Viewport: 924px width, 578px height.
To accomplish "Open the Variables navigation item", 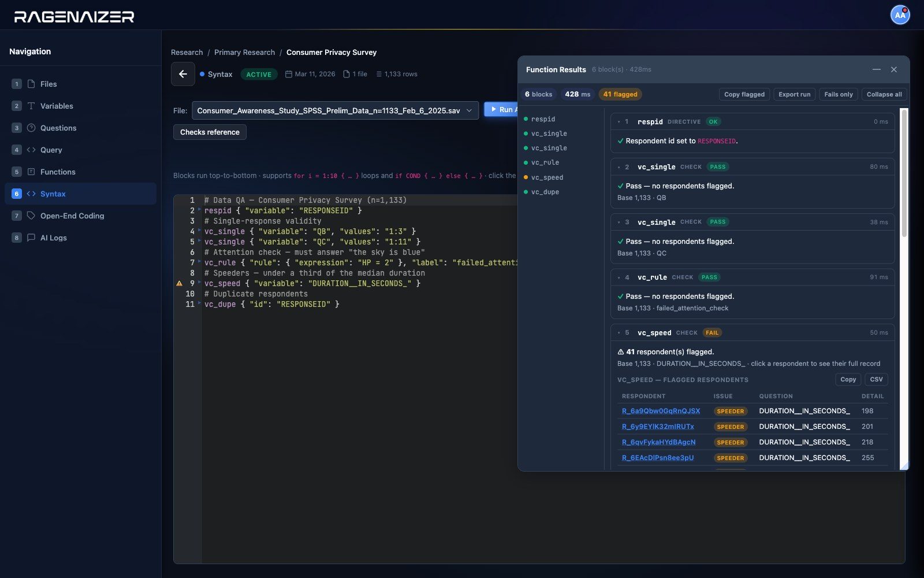I will (80, 106).
